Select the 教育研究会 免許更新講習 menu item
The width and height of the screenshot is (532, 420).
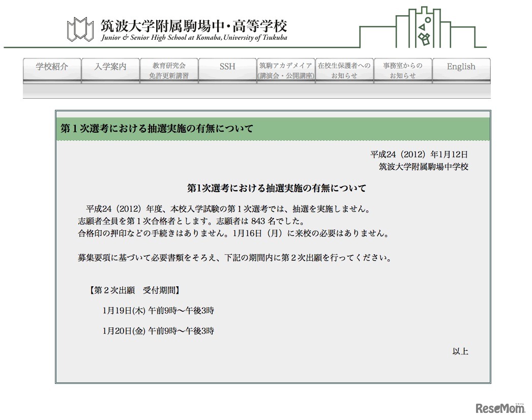point(168,70)
